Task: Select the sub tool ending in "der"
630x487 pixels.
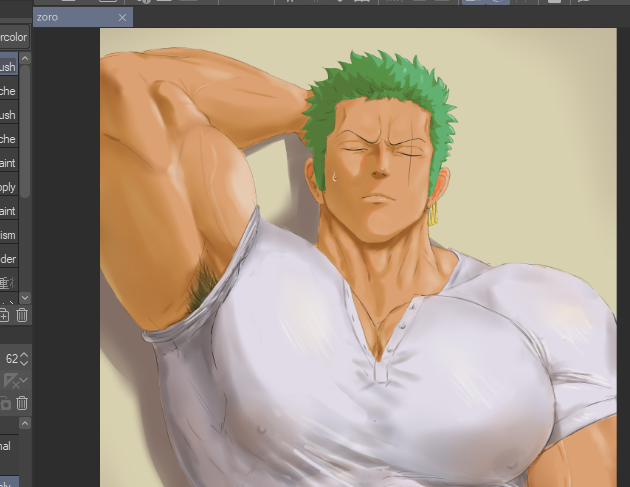Action: point(9,259)
